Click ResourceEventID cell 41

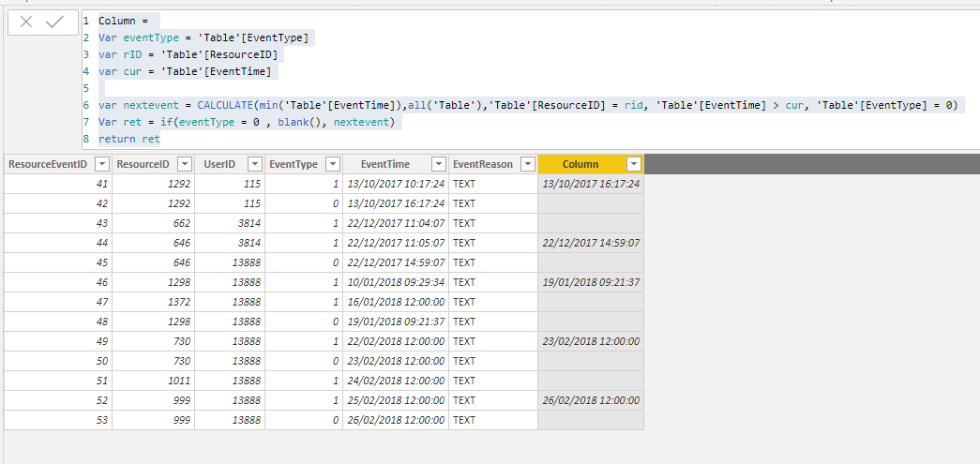point(58,184)
